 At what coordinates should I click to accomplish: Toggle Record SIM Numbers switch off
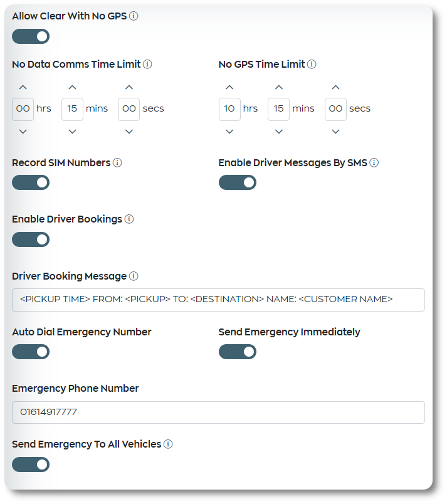pyautogui.click(x=31, y=182)
